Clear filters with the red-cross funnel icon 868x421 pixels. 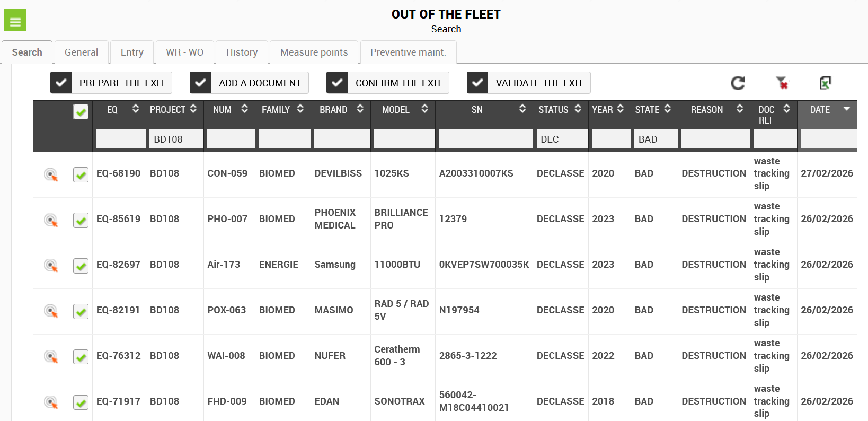tap(782, 83)
